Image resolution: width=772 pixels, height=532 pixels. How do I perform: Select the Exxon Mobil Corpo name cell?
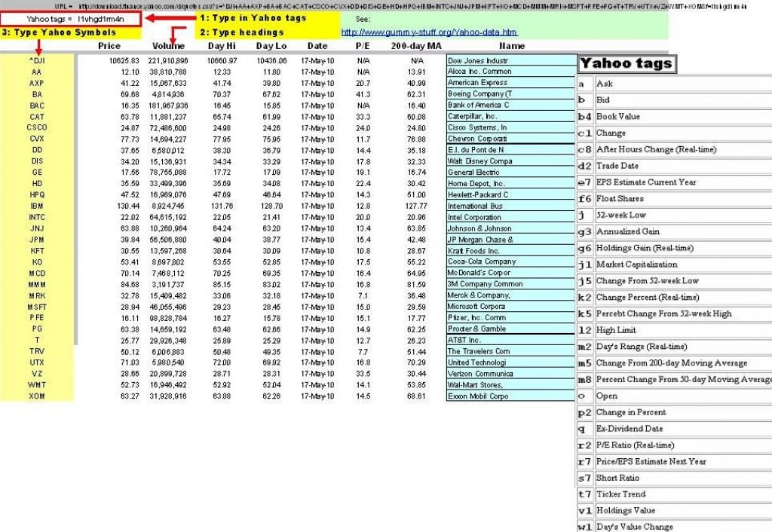point(511,396)
